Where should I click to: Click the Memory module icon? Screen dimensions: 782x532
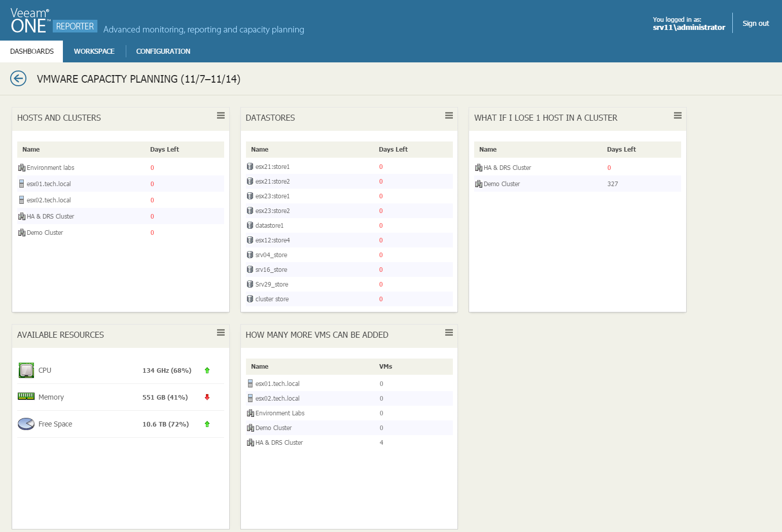click(26, 396)
